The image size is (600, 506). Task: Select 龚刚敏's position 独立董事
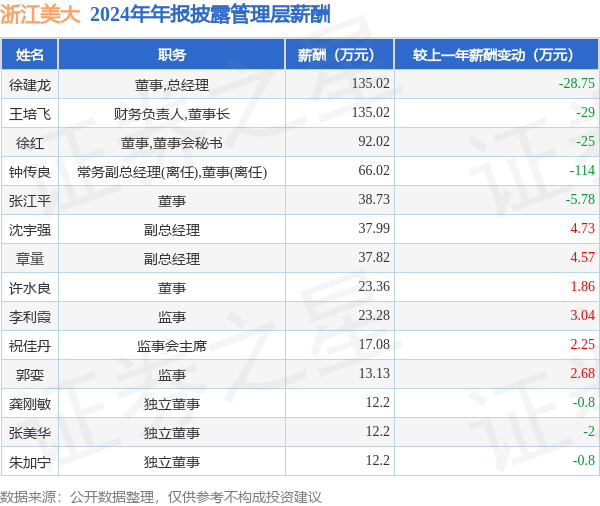[x=172, y=404]
